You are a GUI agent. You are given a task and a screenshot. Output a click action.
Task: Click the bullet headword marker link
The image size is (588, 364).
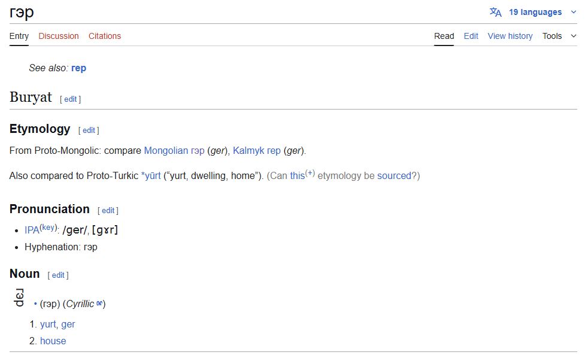[x=35, y=304]
